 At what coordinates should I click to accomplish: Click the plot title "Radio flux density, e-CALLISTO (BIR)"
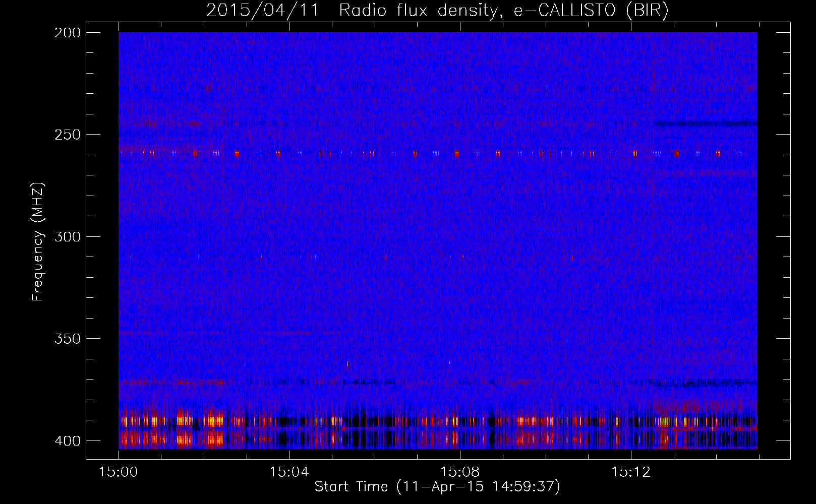tap(504, 11)
